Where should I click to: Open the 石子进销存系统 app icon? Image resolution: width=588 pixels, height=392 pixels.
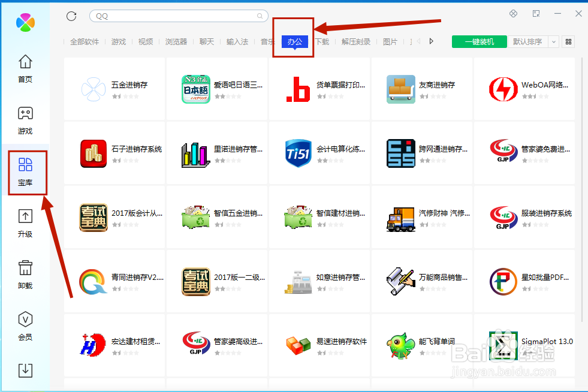(94, 153)
